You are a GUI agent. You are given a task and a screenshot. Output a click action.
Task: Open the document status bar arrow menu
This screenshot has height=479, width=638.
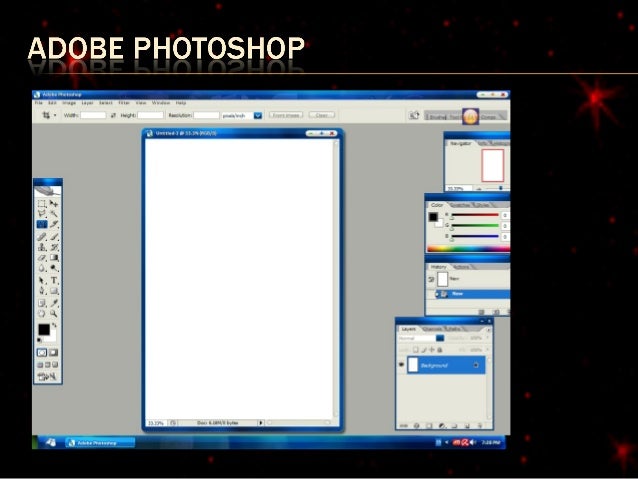pos(261,423)
